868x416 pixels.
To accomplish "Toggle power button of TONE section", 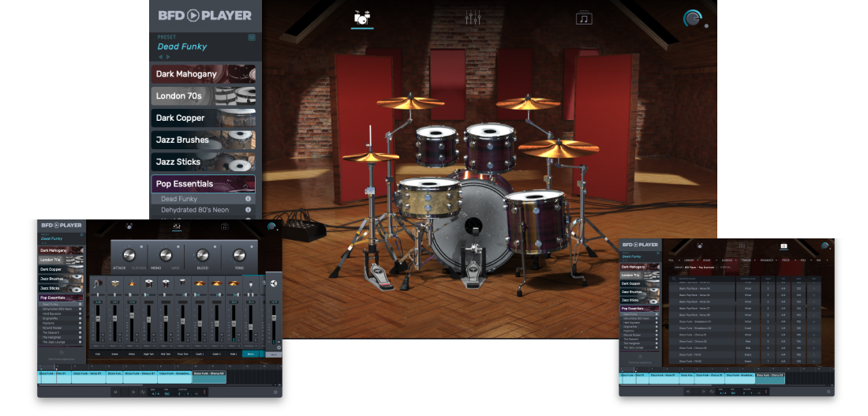I will (252, 247).
